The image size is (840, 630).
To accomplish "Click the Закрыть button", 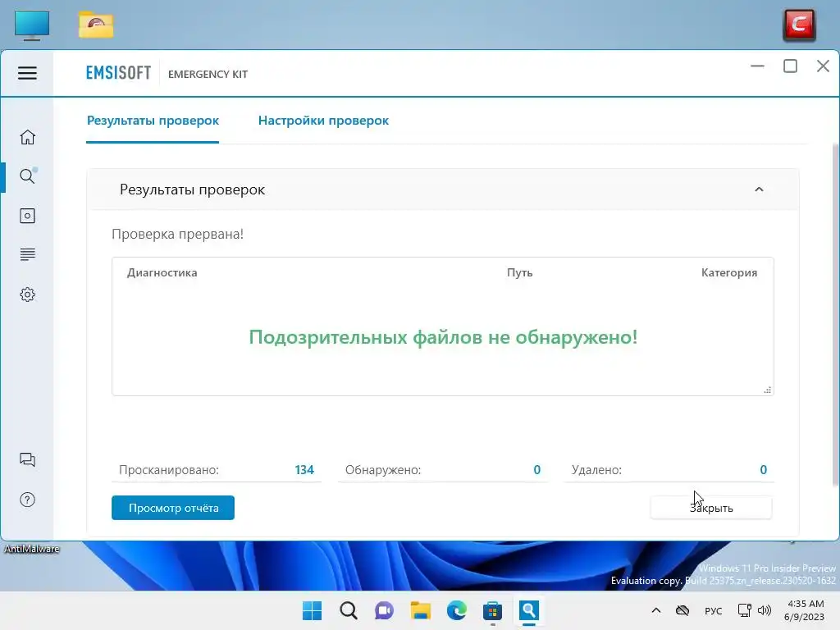I will (711, 508).
